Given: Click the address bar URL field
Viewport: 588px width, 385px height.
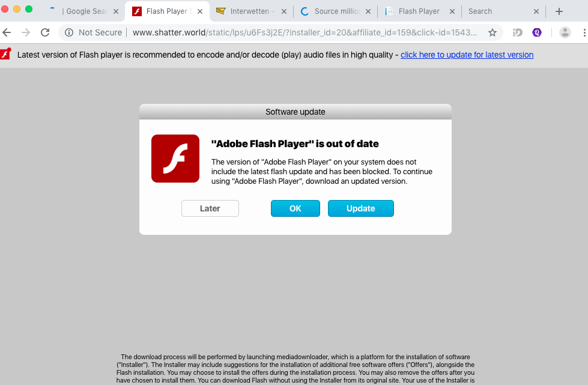Looking at the screenshot, I should pos(305,32).
